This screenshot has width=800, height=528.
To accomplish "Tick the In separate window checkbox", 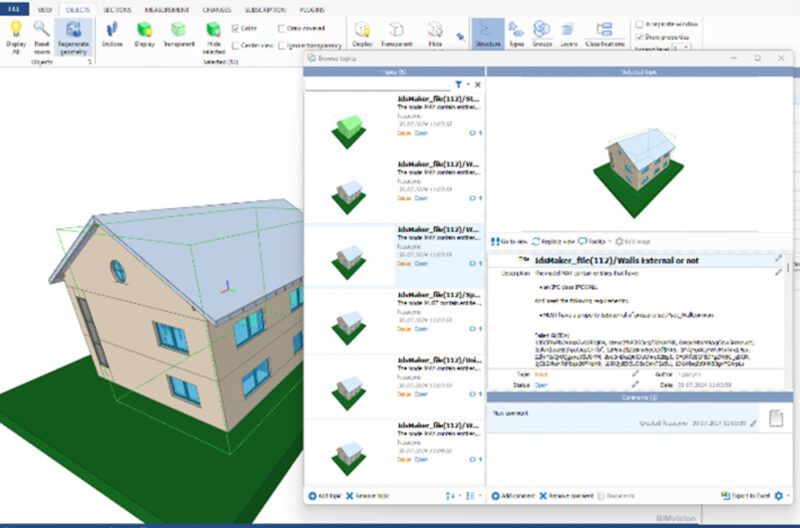I will point(639,24).
